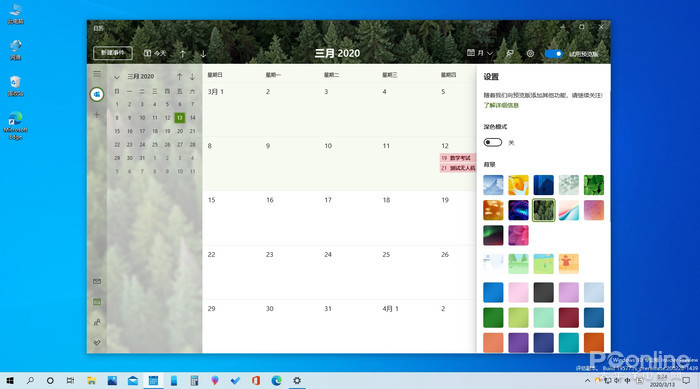Choose the scarecrow illustration background thumbnail
700x389 pixels.
point(568,264)
